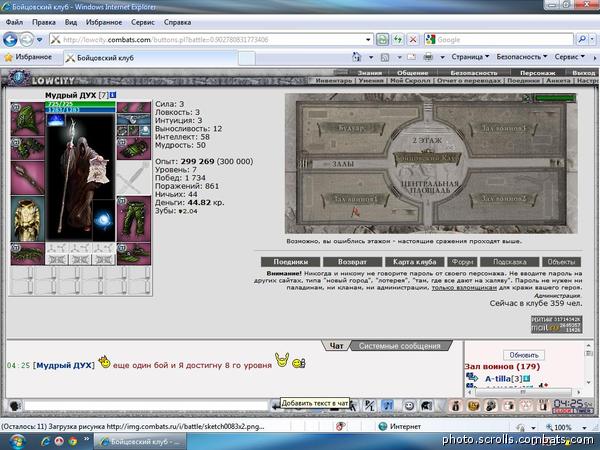Click the IE stop loading red X

(413, 39)
